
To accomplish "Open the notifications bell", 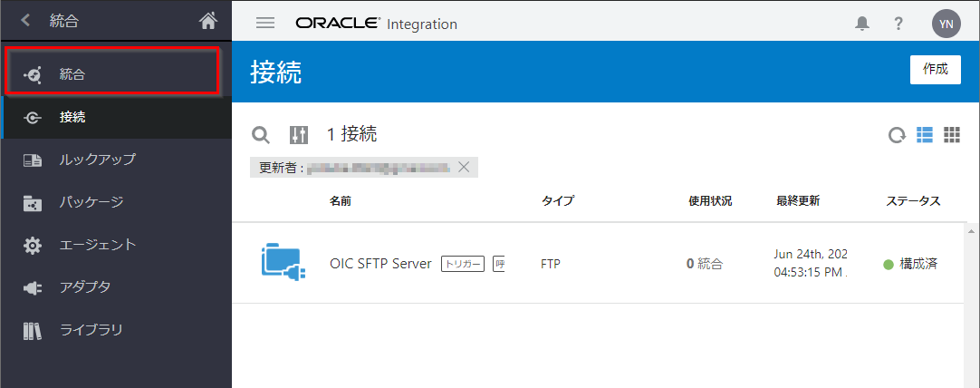I will click(862, 24).
